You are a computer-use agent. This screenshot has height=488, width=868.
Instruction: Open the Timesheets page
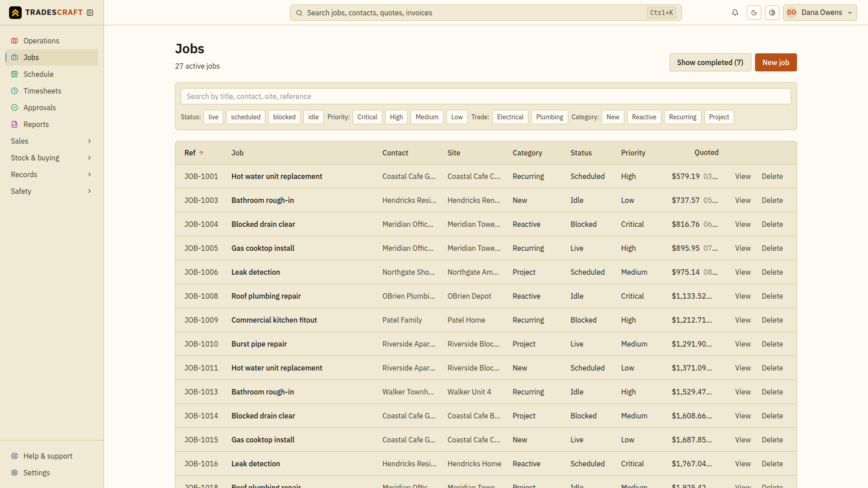click(52, 91)
